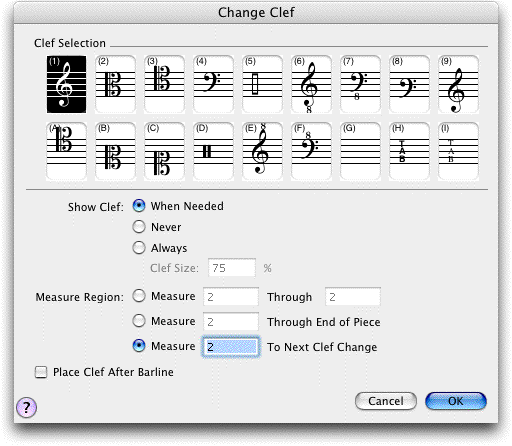The image size is (512, 446).
Task: Select the treble clef labeled (1)
Action: coord(66,84)
